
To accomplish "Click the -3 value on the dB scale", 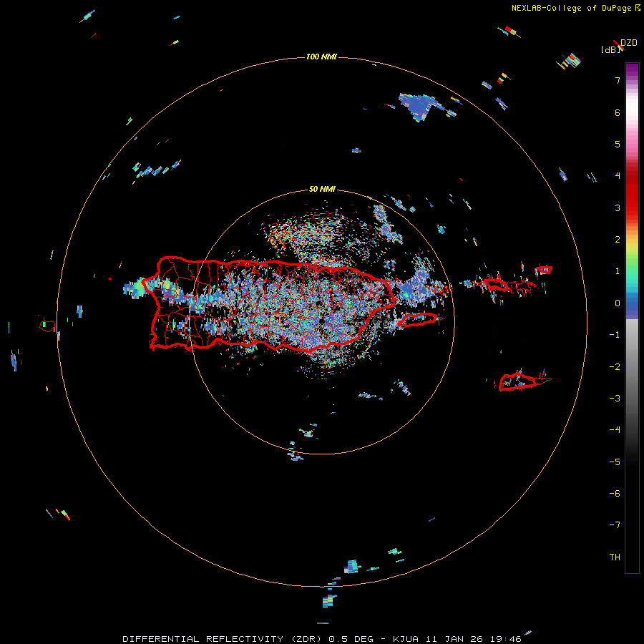I will click(x=615, y=399).
